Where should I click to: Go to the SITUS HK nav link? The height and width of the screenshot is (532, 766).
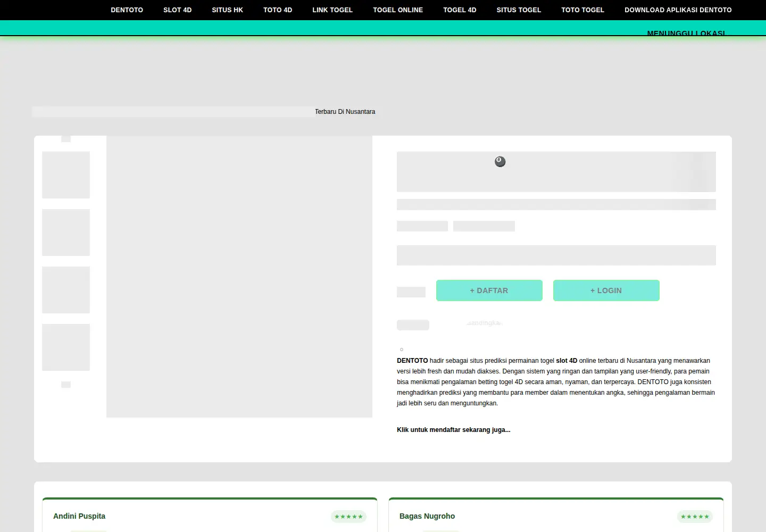click(x=227, y=10)
